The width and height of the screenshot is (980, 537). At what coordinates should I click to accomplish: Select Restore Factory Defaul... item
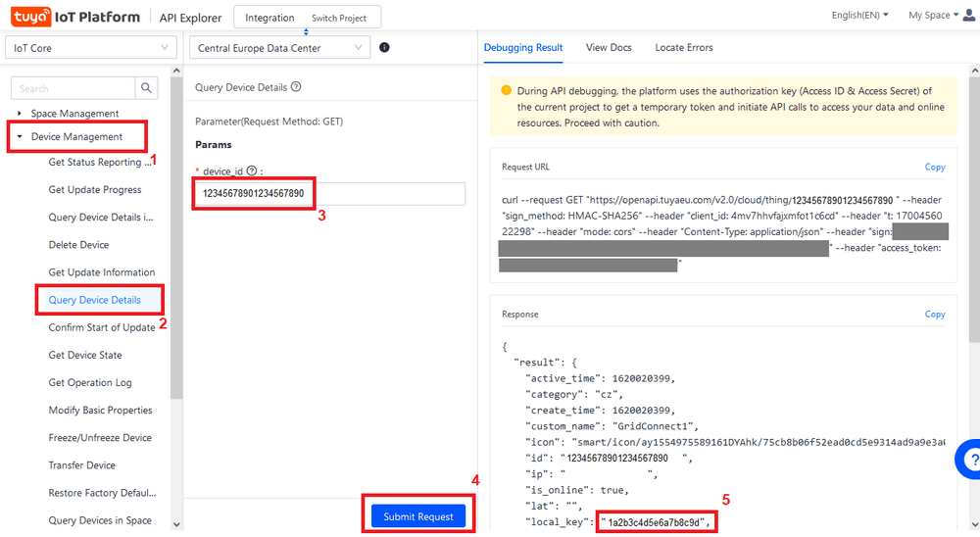point(103,492)
